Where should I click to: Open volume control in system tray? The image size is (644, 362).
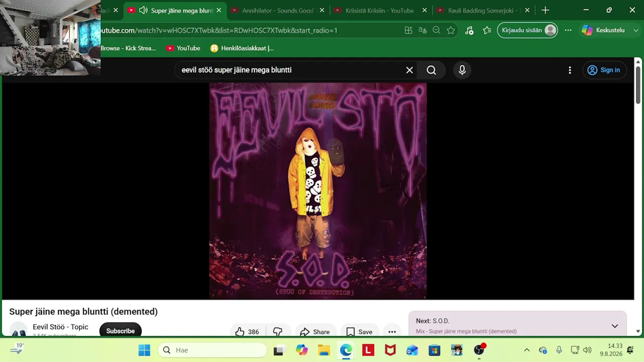tap(587, 350)
